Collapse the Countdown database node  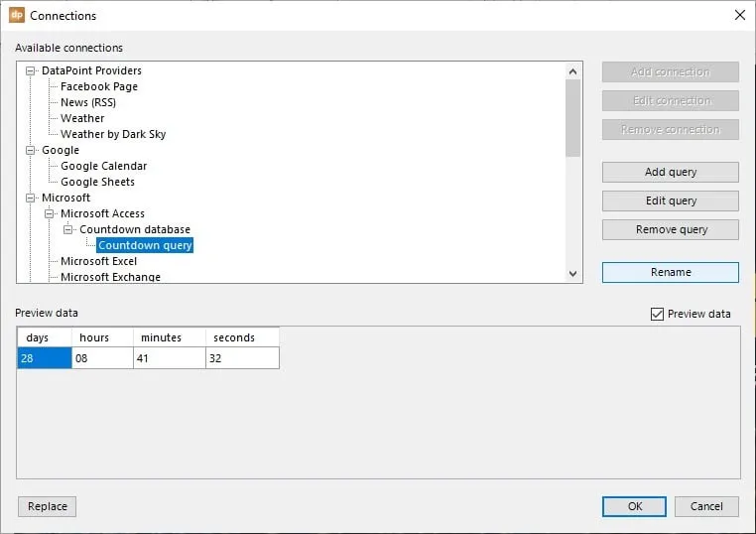(68, 229)
